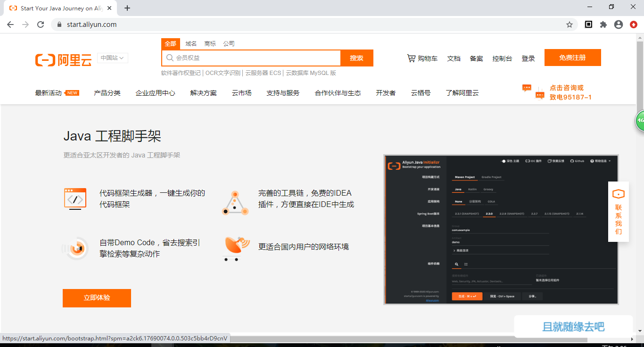The height and width of the screenshot is (347, 644).
Task: Open the 开发者 menu
Action: [386, 93]
